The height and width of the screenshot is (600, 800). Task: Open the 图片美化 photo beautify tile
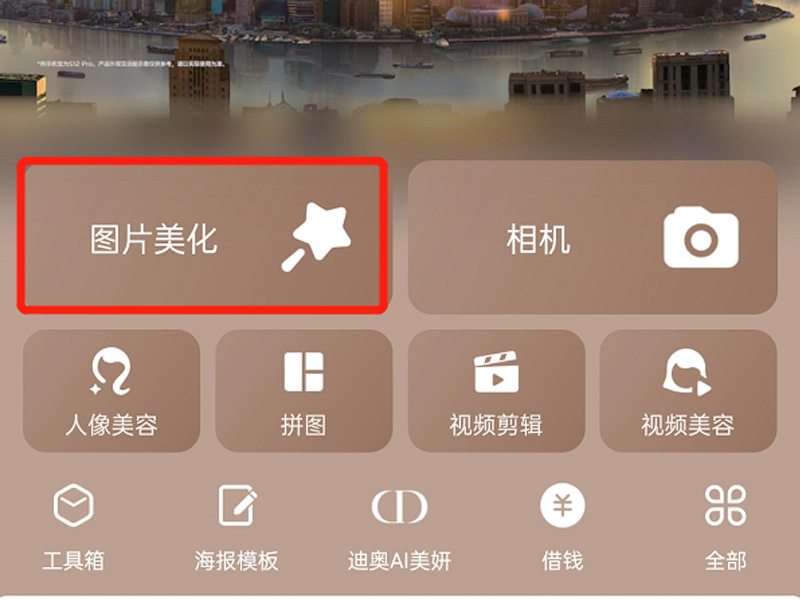coord(203,236)
